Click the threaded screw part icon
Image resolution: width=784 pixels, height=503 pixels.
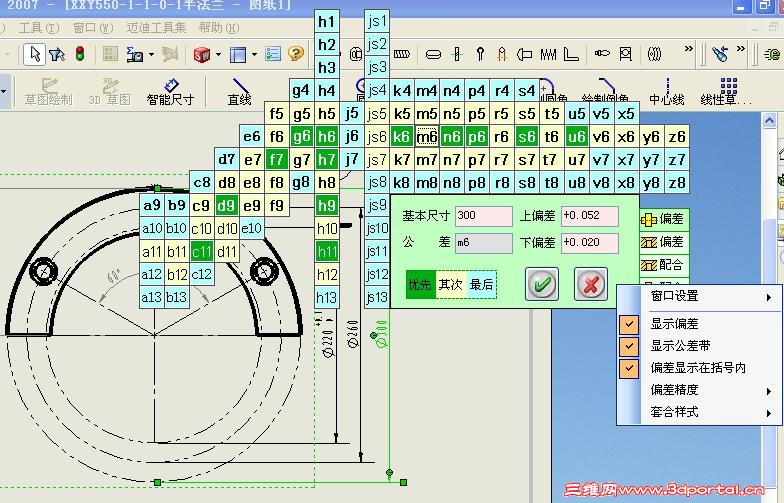coord(402,54)
